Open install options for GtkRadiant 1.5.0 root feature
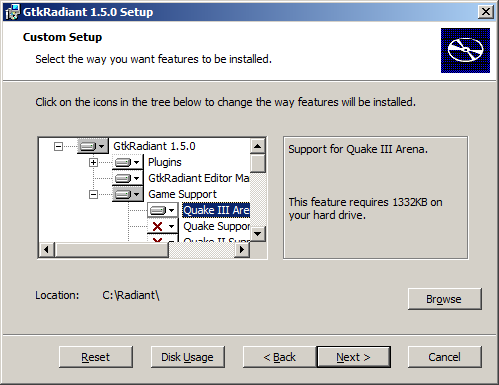The height and width of the screenshot is (385, 499). tap(93, 146)
